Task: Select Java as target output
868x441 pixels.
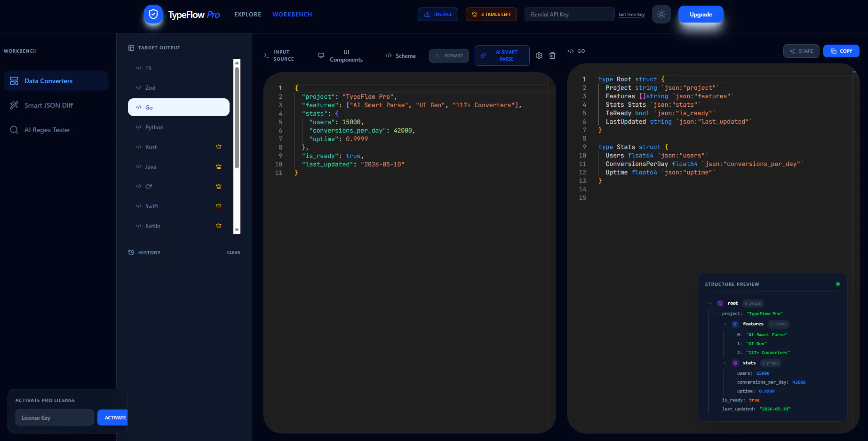Action: tap(179, 166)
